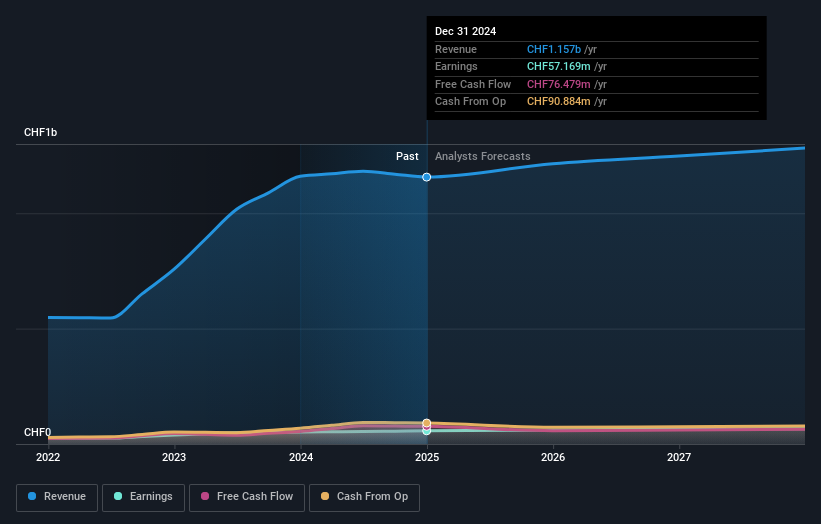Toggle the Free Cash Flow legend series

pyautogui.click(x=247, y=497)
